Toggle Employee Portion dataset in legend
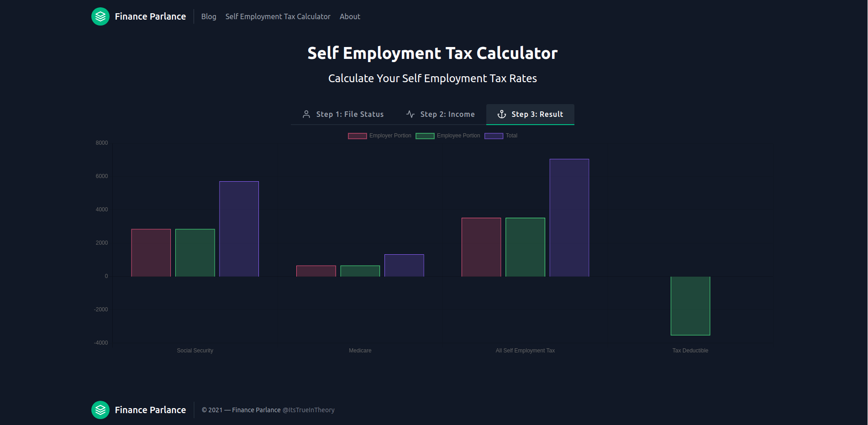868x425 pixels. pos(458,136)
